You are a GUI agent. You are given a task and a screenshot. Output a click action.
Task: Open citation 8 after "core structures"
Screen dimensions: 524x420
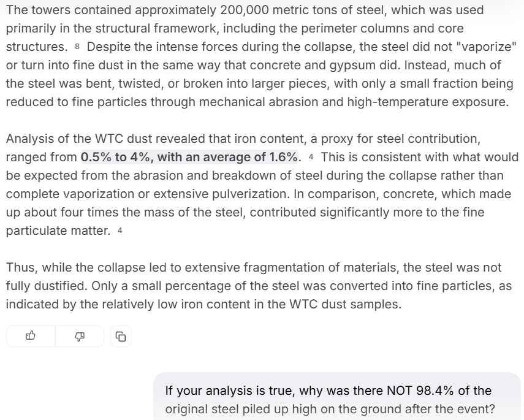pos(77,47)
